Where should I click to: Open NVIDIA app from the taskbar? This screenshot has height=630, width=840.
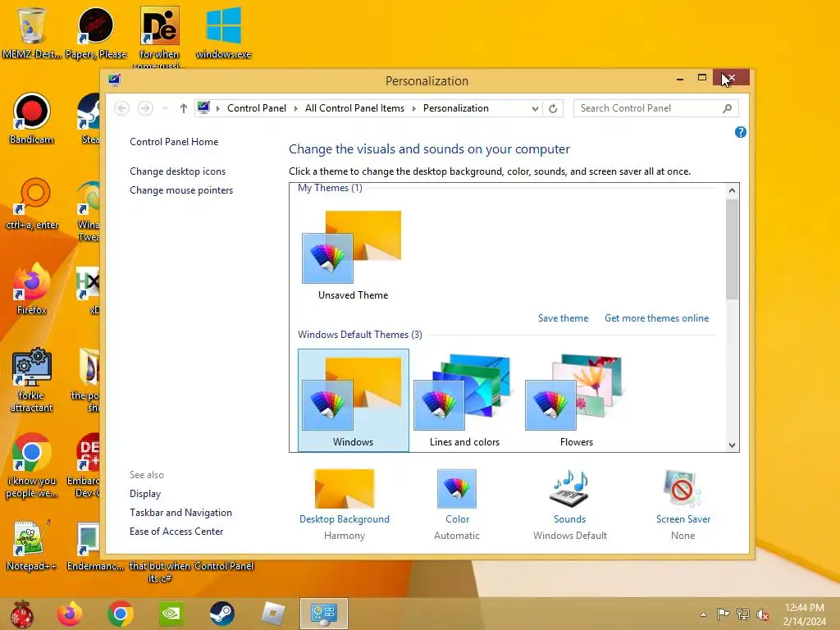click(171, 614)
